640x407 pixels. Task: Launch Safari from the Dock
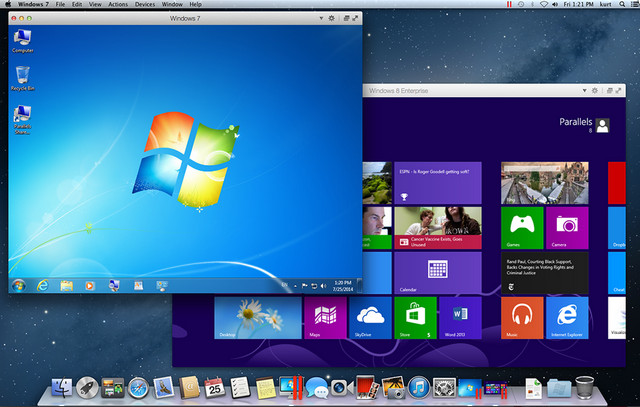(x=138, y=387)
